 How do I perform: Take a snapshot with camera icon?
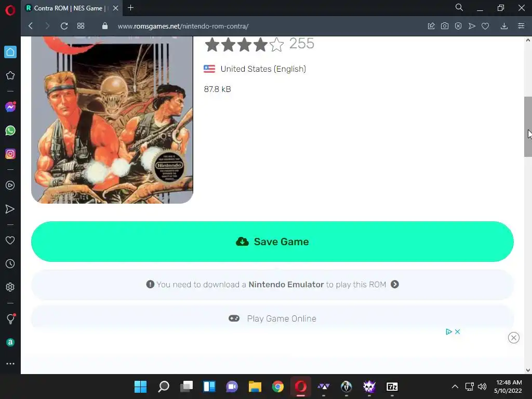coord(445,26)
